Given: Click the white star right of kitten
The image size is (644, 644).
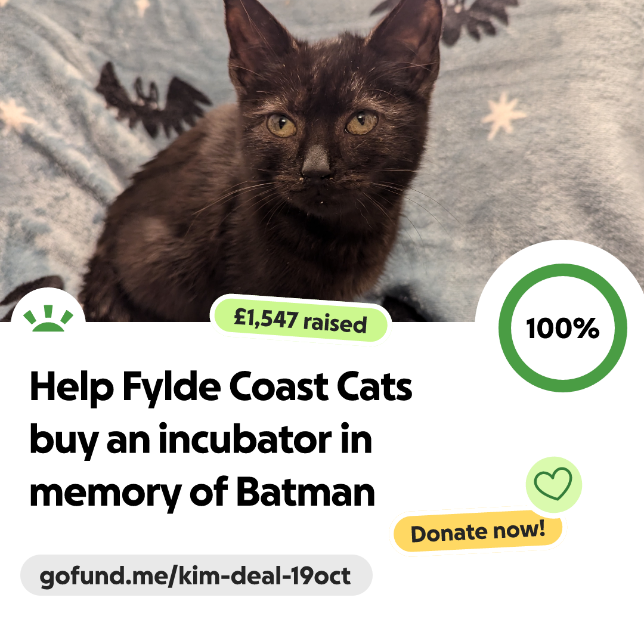Looking at the screenshot, I should tap(503, 116).
